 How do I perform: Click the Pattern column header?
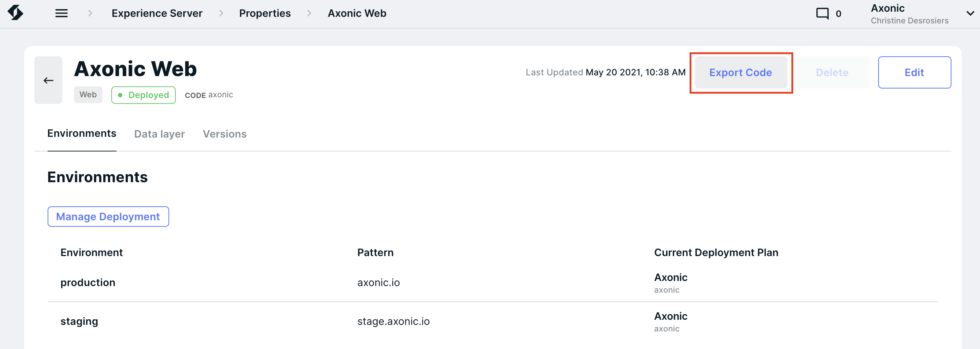[375, 253]
